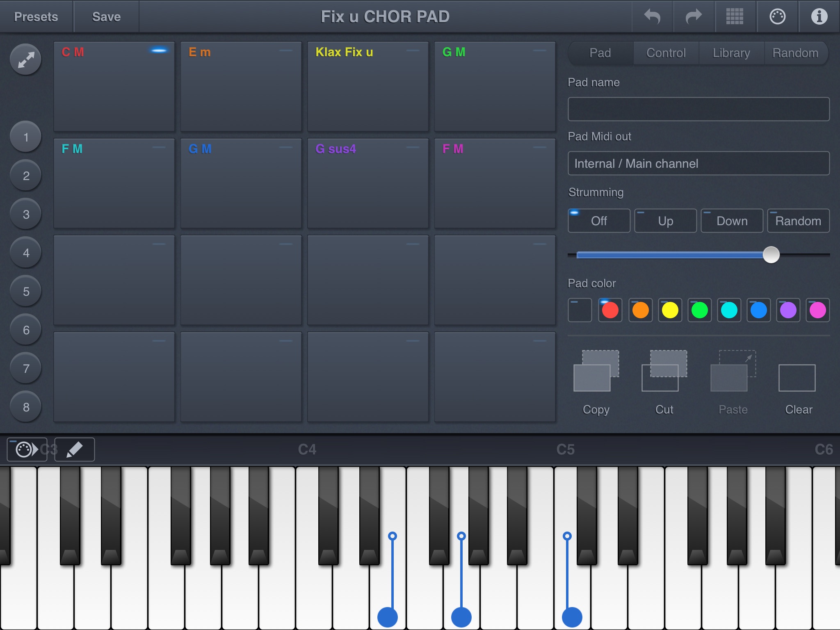Click the redo arrow icon
The width and height of the screenshot is (840, 630).
694,16
